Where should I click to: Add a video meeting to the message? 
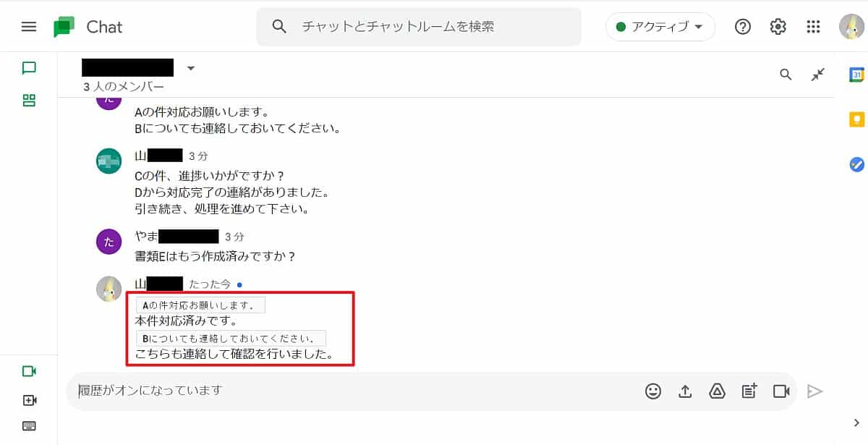click(780, 391)
